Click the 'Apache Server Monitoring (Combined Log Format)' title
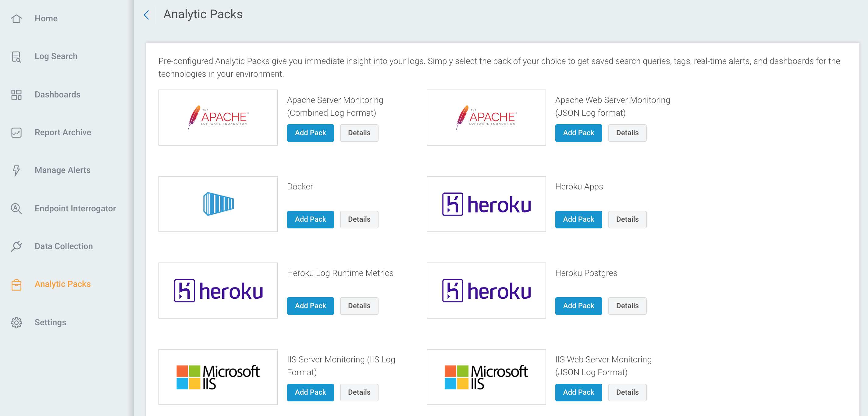The width and height of the screenshot is (868, 416). [335, 106]
